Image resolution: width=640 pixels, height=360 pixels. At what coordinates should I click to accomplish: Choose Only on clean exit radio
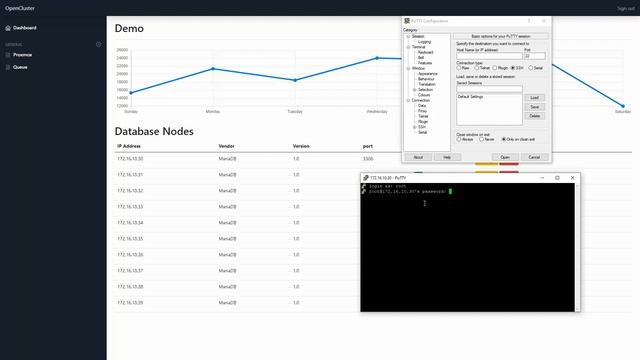(x=504, y=140)
